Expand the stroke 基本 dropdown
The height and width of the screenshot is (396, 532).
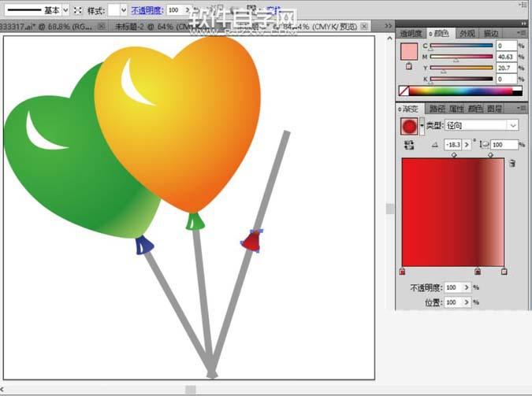(65, 10)
